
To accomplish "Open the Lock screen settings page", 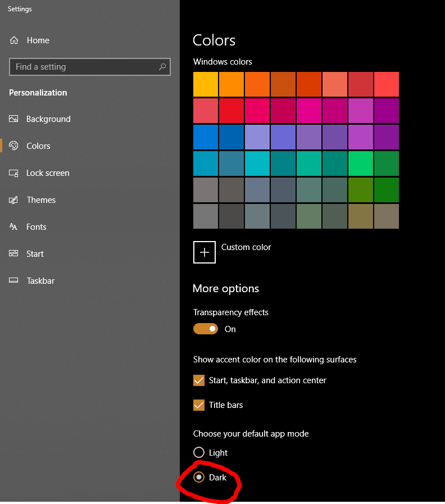I will tap(48, 173).
